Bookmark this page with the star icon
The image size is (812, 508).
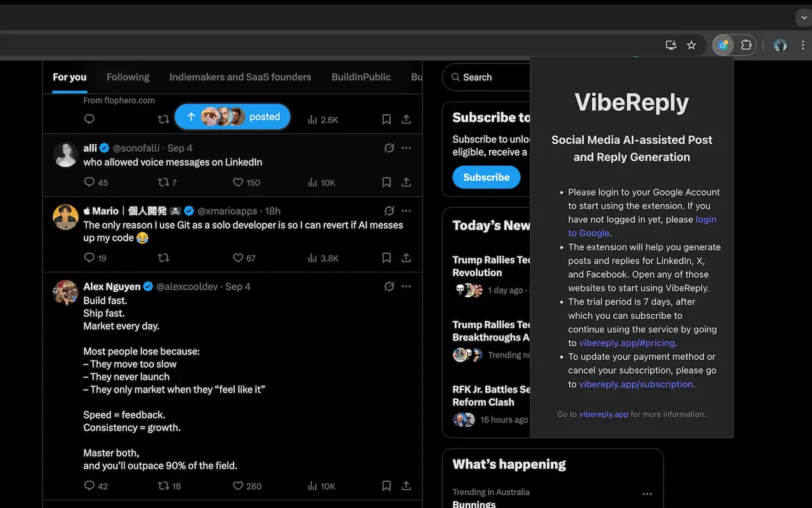tap(691, 45)
